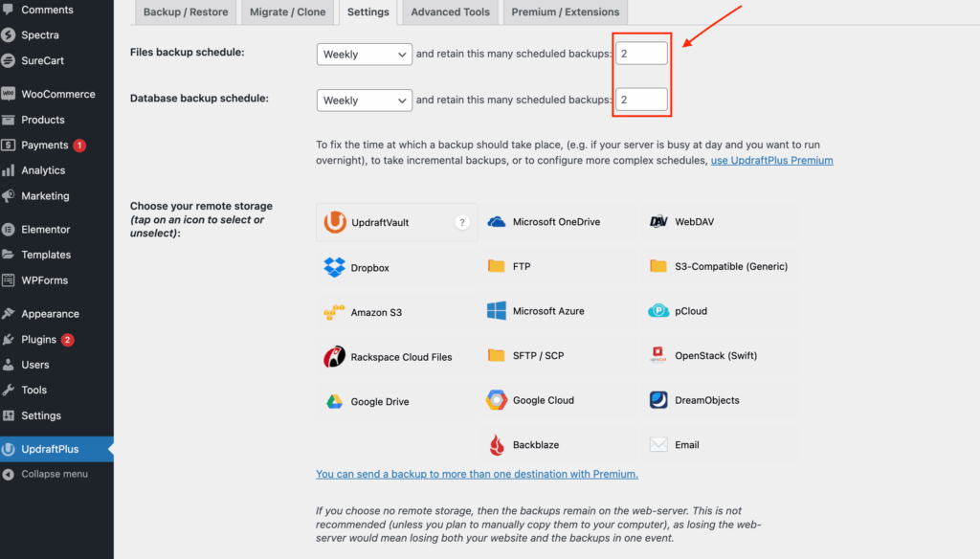Click the Plugins update count badge
This screenshot has height=559, width=980.
[x=68, y=340]
